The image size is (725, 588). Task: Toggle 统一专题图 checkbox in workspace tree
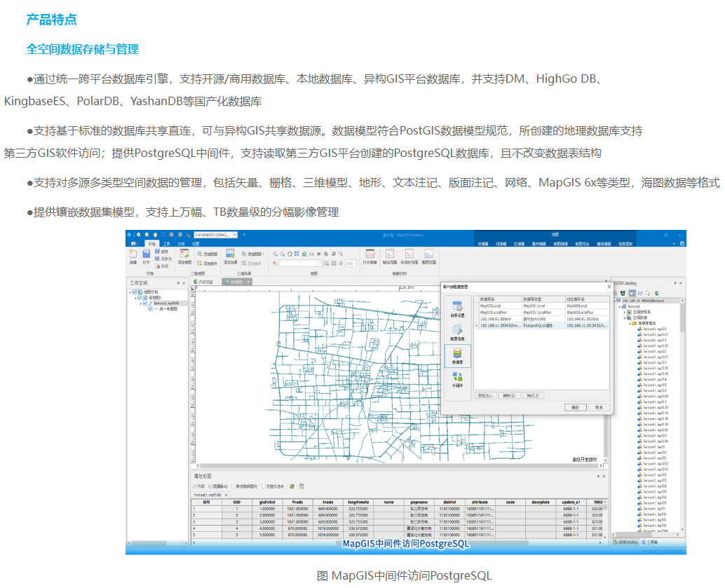(x=150, y=309)
